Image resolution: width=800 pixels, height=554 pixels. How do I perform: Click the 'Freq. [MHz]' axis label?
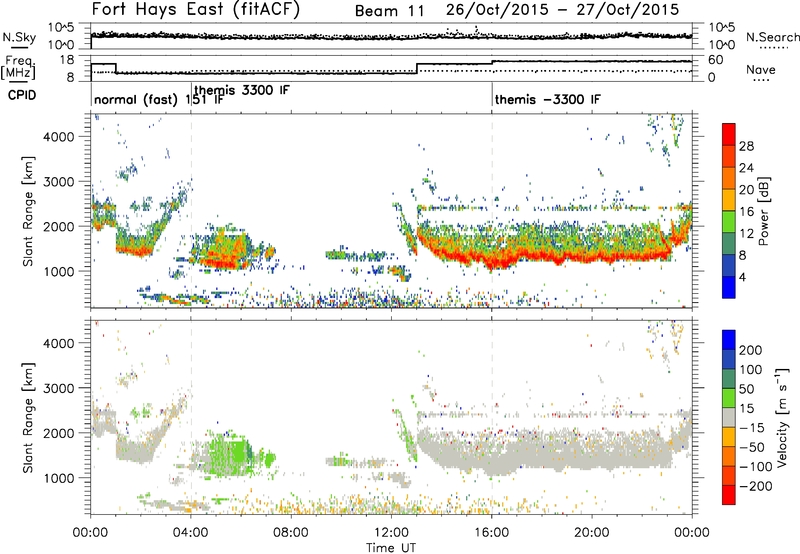click(18, 67)
